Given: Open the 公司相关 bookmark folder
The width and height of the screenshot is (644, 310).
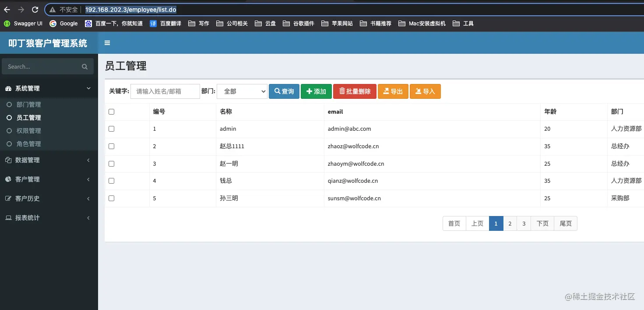Looking at the screenshot, I should coord(232,24).
